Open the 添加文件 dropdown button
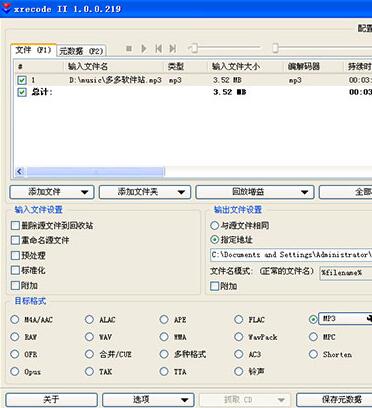372x408 pixels. [x=52, y=192]
